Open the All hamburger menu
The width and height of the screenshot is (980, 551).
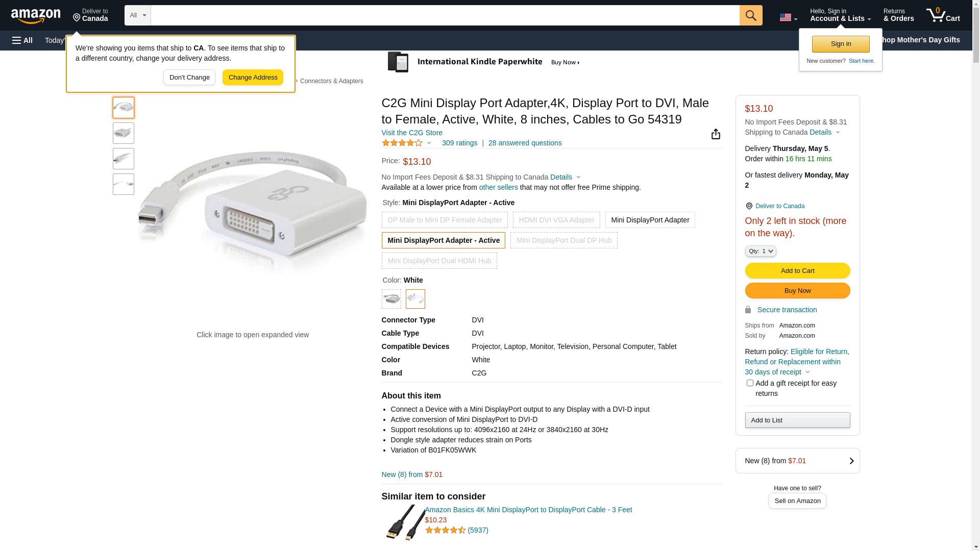[22, 40]
